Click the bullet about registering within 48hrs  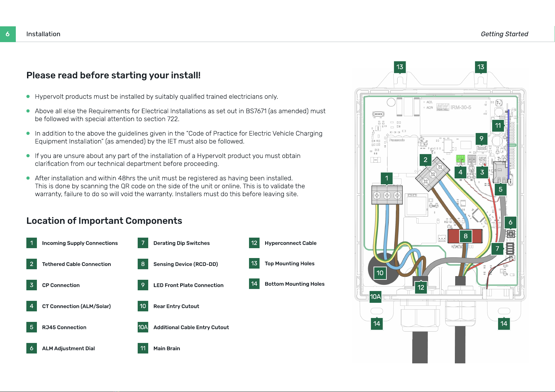coord(170,186)
